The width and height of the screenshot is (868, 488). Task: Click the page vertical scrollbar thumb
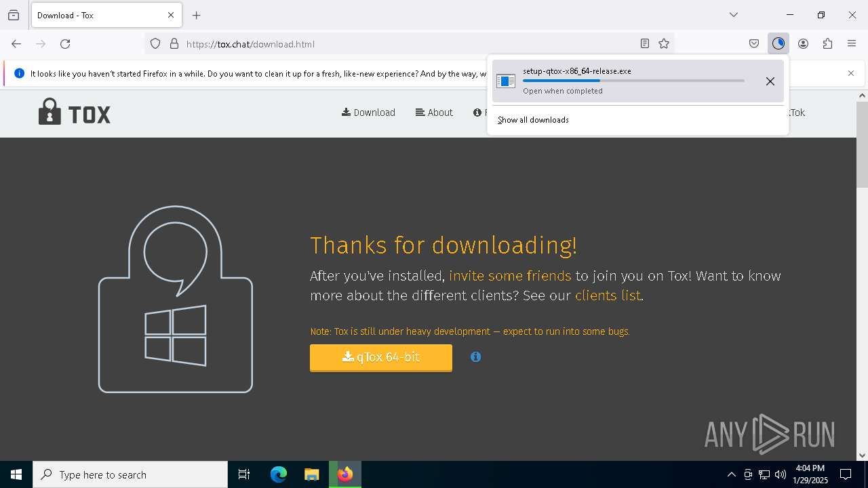pyautogui.click(x=862, y=144)
